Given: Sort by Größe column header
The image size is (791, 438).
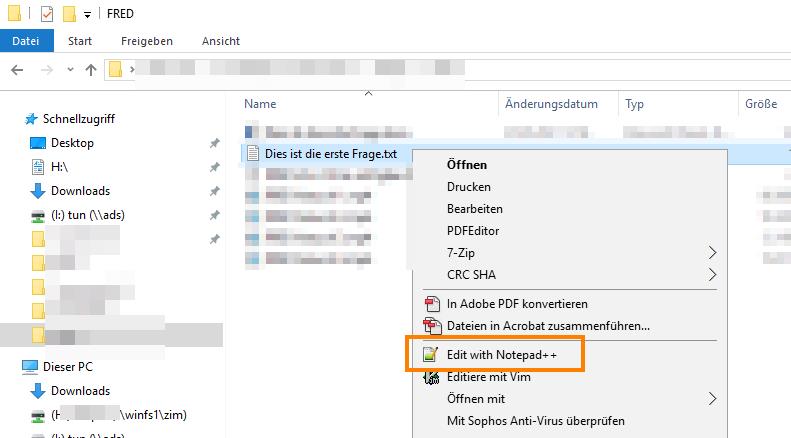Looking at the screenshot, I should point(761,104).
